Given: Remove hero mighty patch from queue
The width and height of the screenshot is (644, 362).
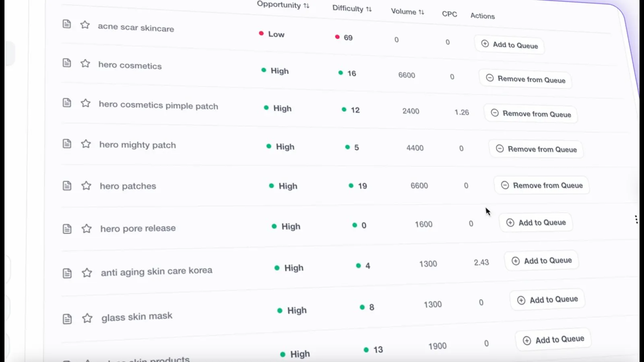Looking at the screenshot, I should (x=536, y=149).
